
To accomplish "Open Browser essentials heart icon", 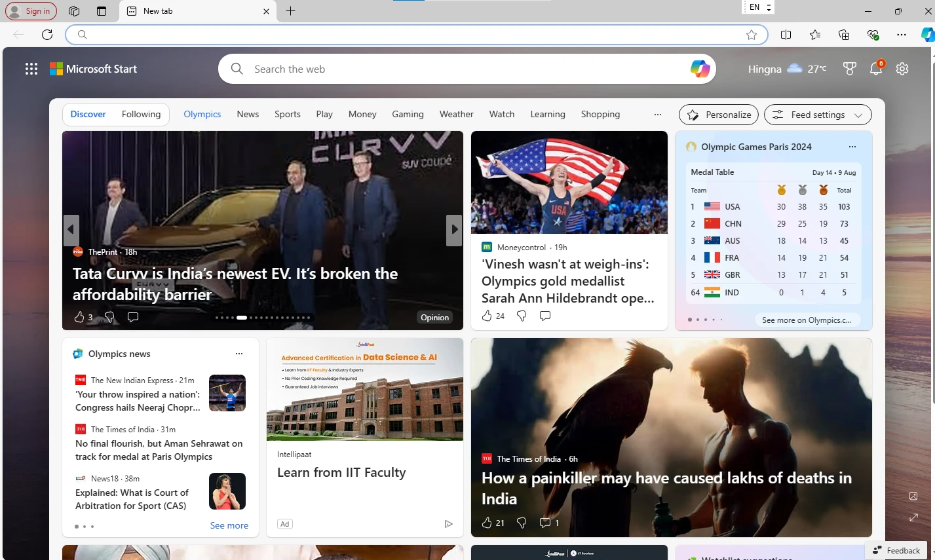I will 873,35.
